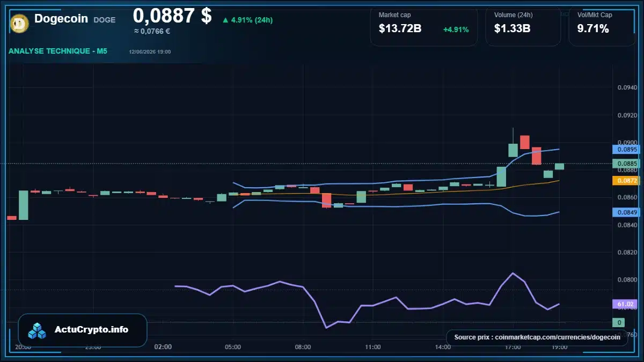
Task: Click the 0.0800 price axis label
Action: click(627, 279)
